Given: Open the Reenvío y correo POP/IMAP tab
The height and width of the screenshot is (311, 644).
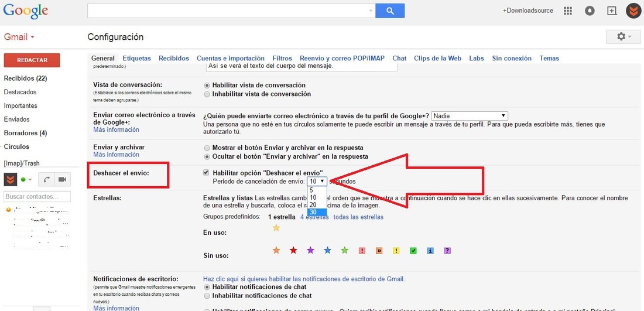Looking at the screenshot, I should click(x=342, y=59).
